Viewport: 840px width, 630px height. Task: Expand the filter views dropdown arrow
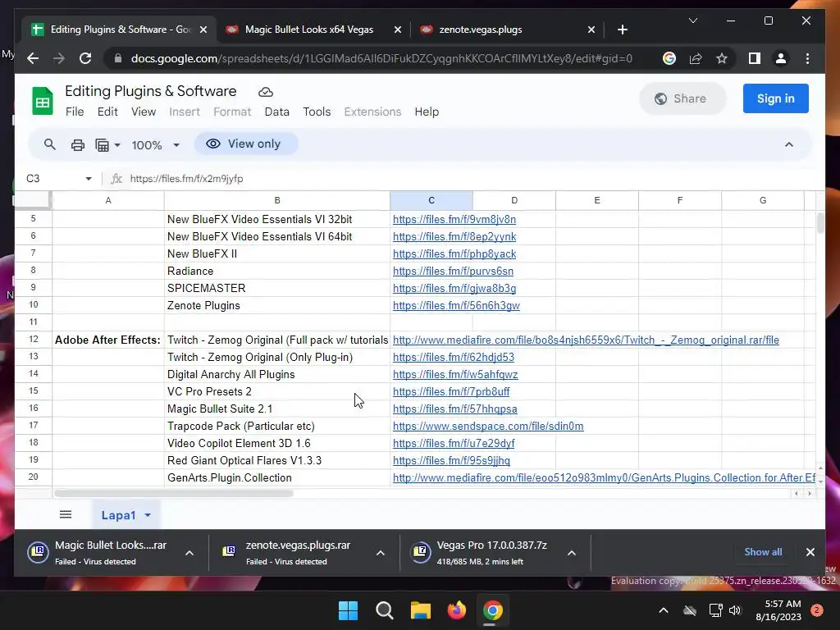point(117,145)
